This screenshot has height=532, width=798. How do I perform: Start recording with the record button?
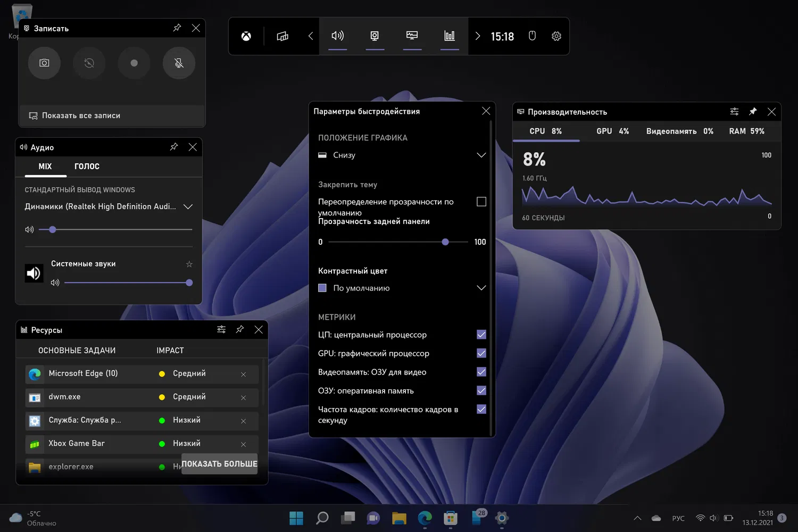point(134,63)
